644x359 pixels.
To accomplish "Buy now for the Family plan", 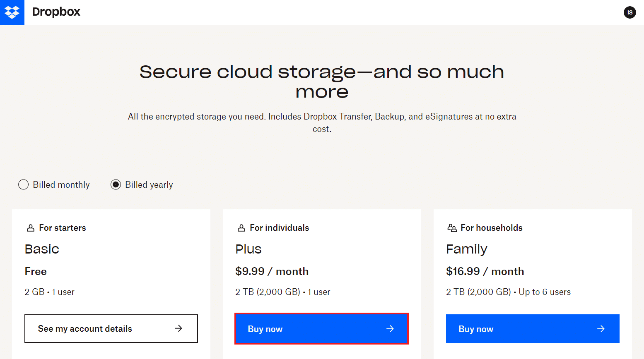I will coord(533,329).
